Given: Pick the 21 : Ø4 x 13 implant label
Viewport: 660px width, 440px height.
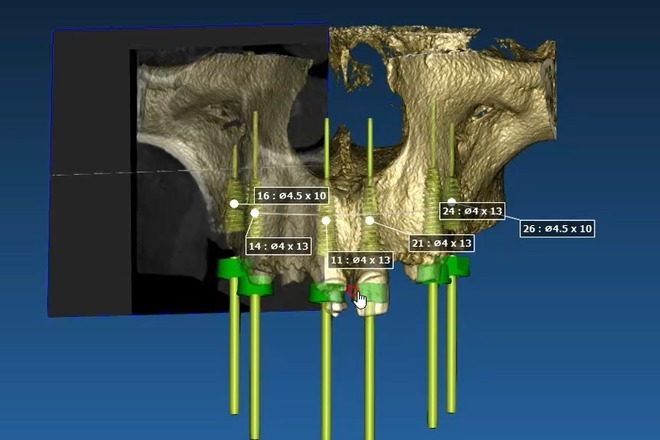Looking at the screenshot, I should click(441, 243).
